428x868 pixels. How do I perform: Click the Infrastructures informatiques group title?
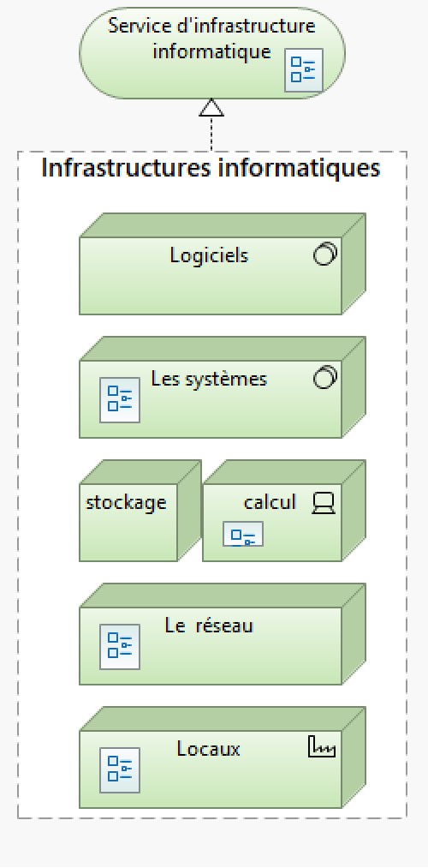[211, 167]
